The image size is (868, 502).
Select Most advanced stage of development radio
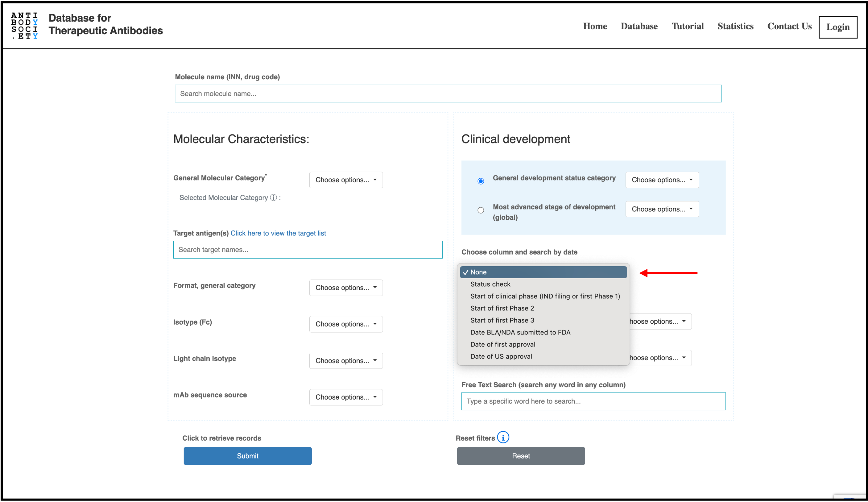click(x=481, y=210)
